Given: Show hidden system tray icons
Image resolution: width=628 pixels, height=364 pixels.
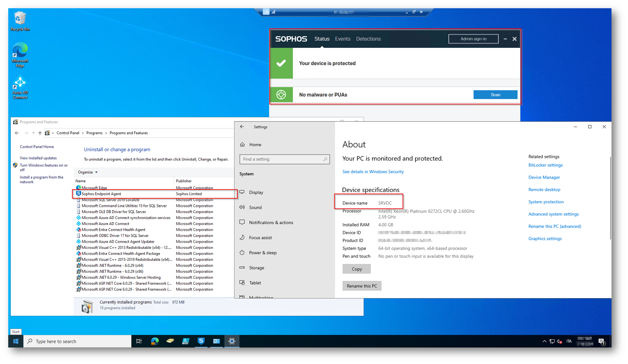Looking at the screenshot, I should 544,342.
